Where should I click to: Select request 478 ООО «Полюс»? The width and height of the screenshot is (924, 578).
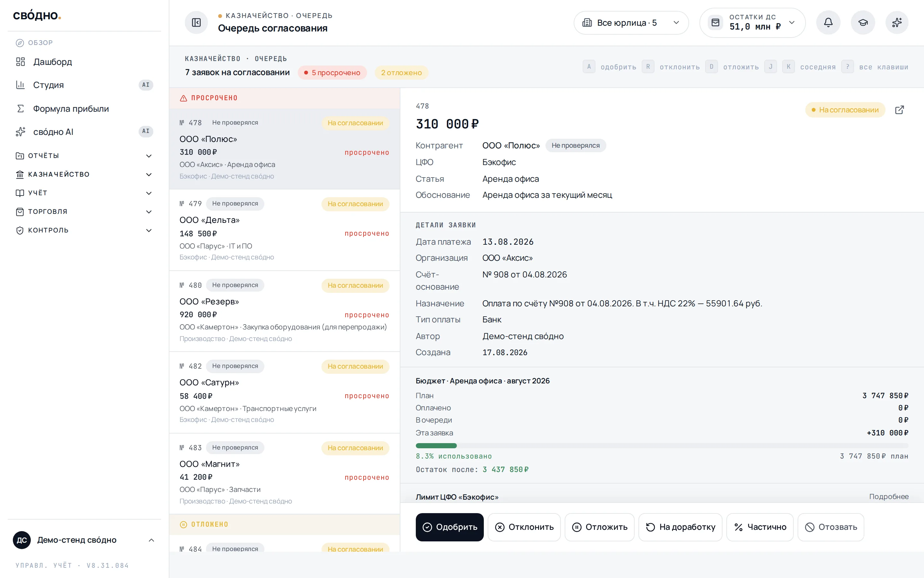(285, 149)
